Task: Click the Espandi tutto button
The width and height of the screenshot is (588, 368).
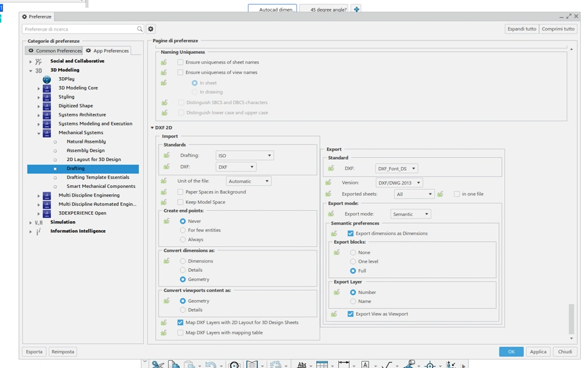Action: pyautogui.click(x=521, y=29)
